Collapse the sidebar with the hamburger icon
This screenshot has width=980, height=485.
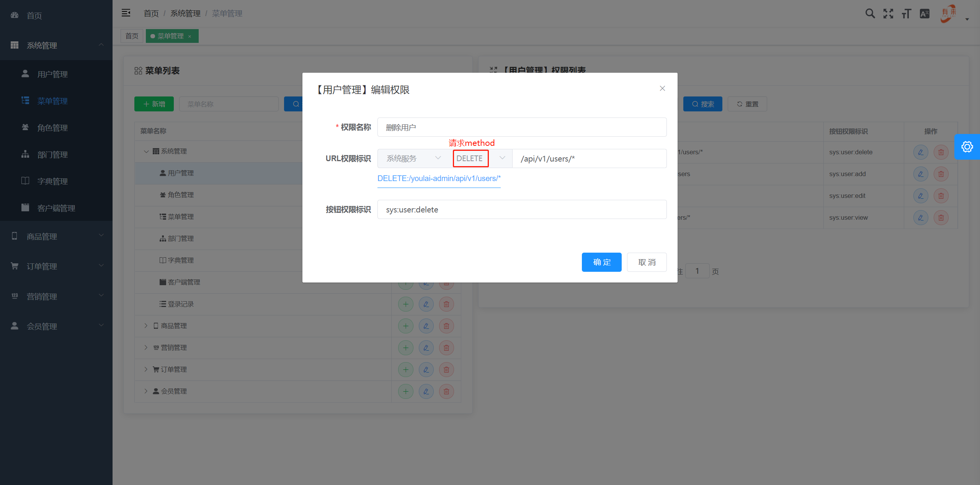tap(126, 13)
